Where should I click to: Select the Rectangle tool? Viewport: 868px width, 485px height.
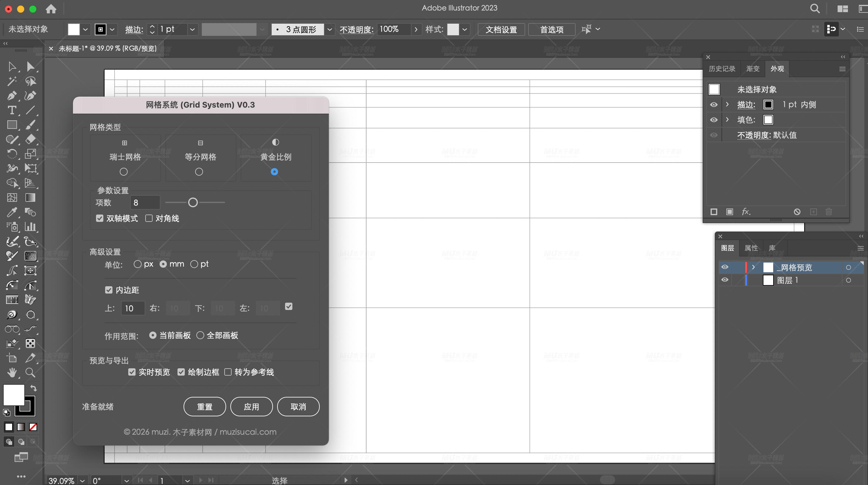click(12, 125)
